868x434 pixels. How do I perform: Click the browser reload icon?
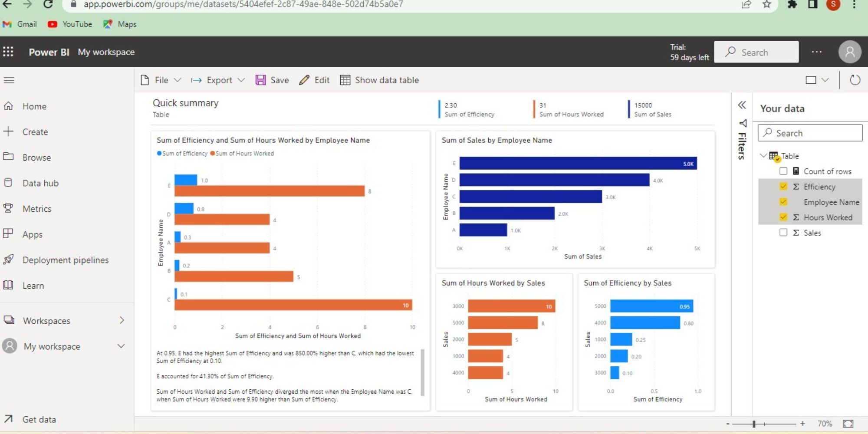click(x=48, y=4)
